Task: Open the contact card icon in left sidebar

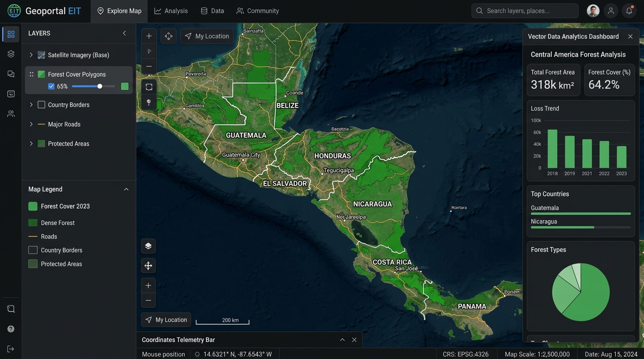Action: pos(11,93)
